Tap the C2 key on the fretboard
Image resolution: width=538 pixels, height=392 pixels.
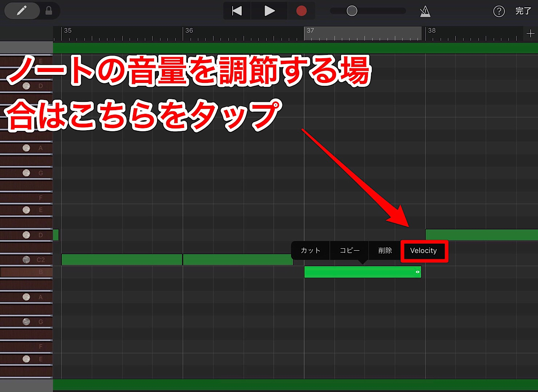point(26,260)
